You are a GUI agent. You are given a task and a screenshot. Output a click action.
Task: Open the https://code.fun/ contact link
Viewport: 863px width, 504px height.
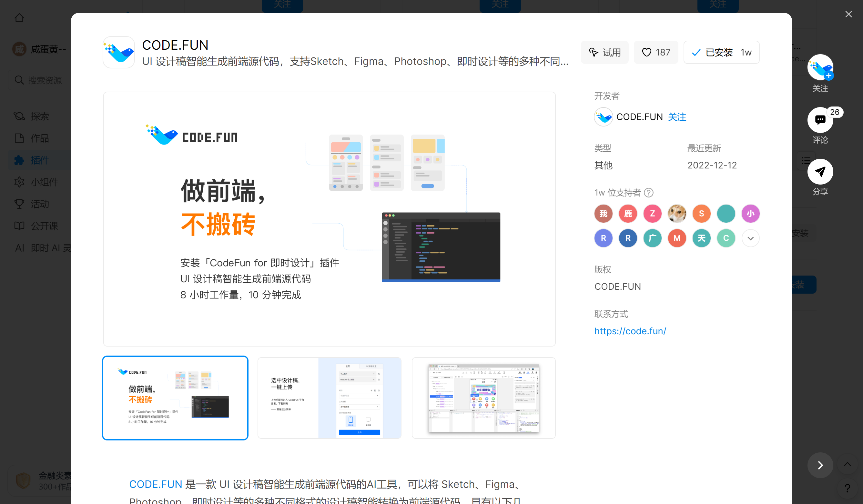(x=630, y=331)
